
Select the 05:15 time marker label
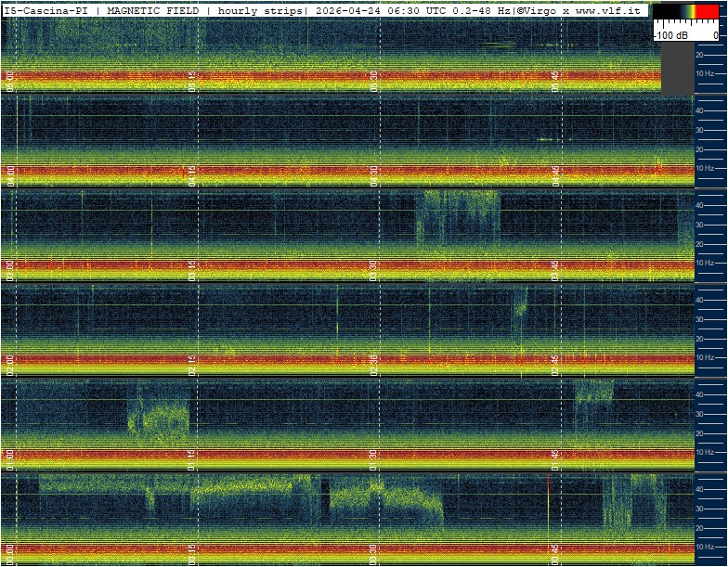(192, 82)
